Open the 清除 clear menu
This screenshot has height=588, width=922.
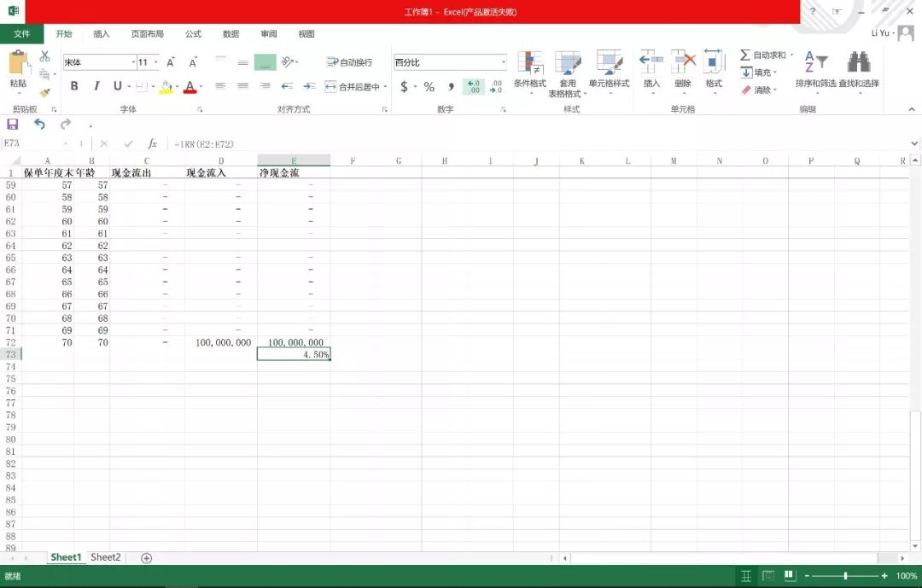click(x=759, y=90)
